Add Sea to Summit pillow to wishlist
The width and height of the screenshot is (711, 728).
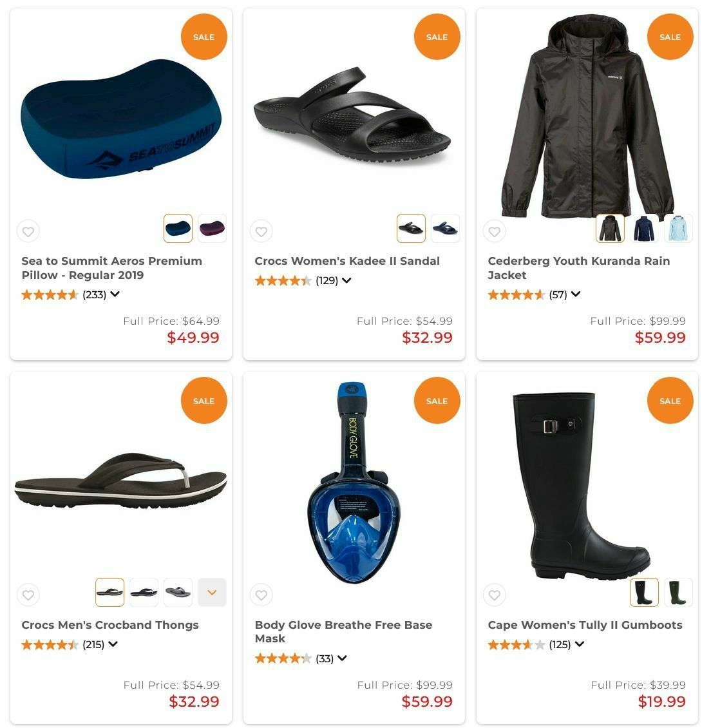tap(28, 231)
